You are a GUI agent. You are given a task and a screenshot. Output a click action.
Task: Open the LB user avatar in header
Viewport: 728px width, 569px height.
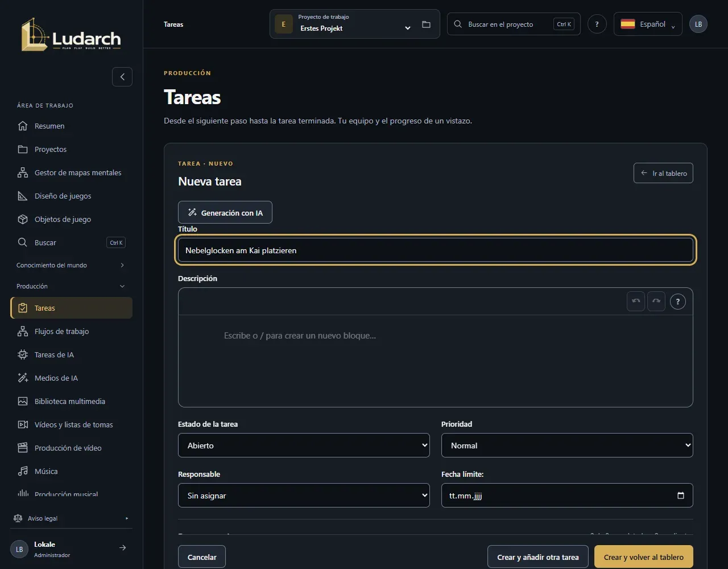(x=698, y=24)
